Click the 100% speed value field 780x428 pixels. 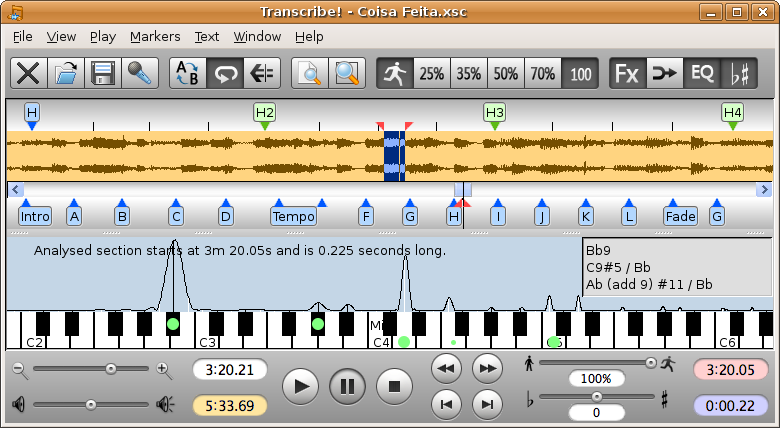[x=596, y=379]
